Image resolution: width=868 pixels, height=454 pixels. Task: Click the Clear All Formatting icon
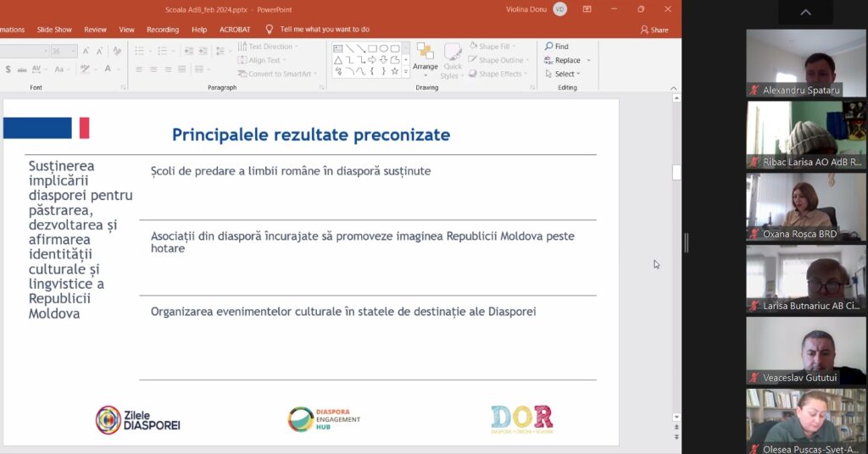coord(115,51)
